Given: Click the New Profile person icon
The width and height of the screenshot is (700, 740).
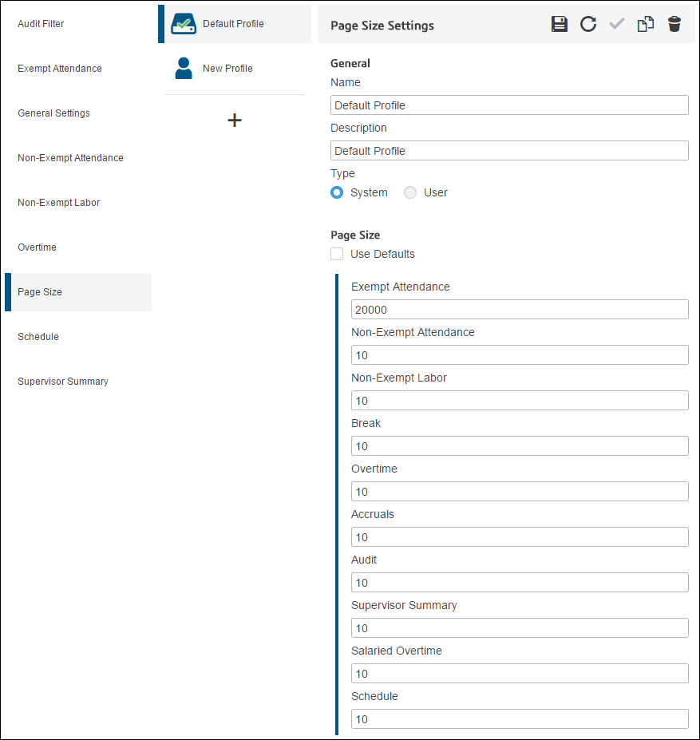Looking at the screenshot, I should 184,68.
